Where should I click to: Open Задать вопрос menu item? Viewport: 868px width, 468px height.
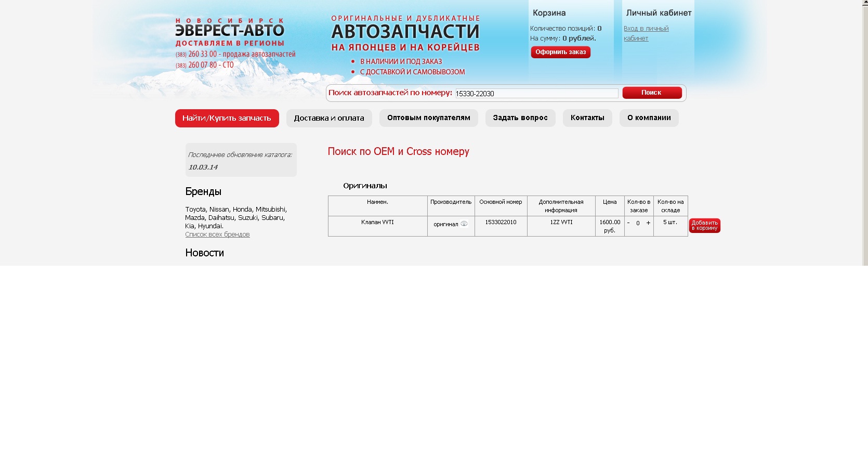pos(520,118)
